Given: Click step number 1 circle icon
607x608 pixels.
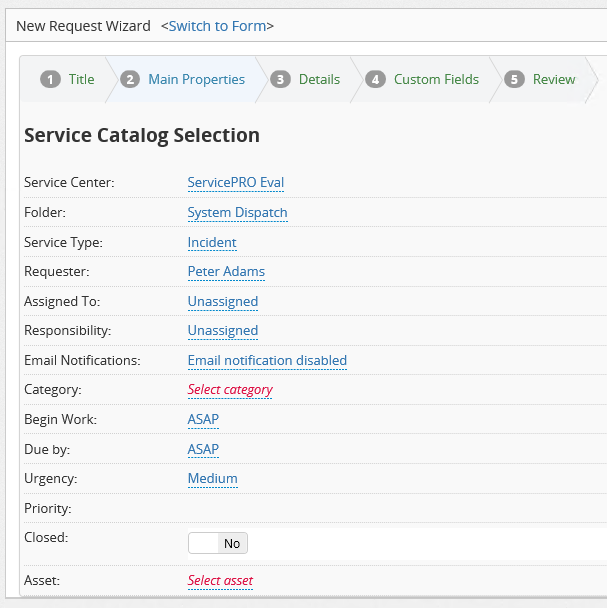Looking at the screenshot, I should click(x=50, y=80).
